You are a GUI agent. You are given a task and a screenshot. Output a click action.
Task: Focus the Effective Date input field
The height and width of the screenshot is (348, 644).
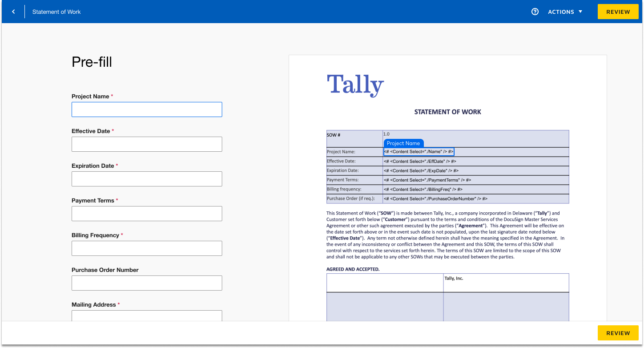[147, 144]
